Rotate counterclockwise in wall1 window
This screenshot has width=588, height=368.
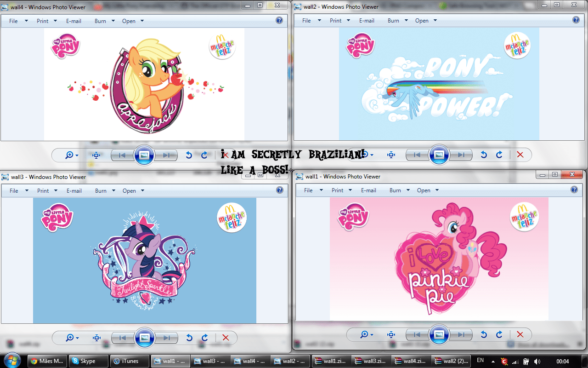[x=483, y=334]
